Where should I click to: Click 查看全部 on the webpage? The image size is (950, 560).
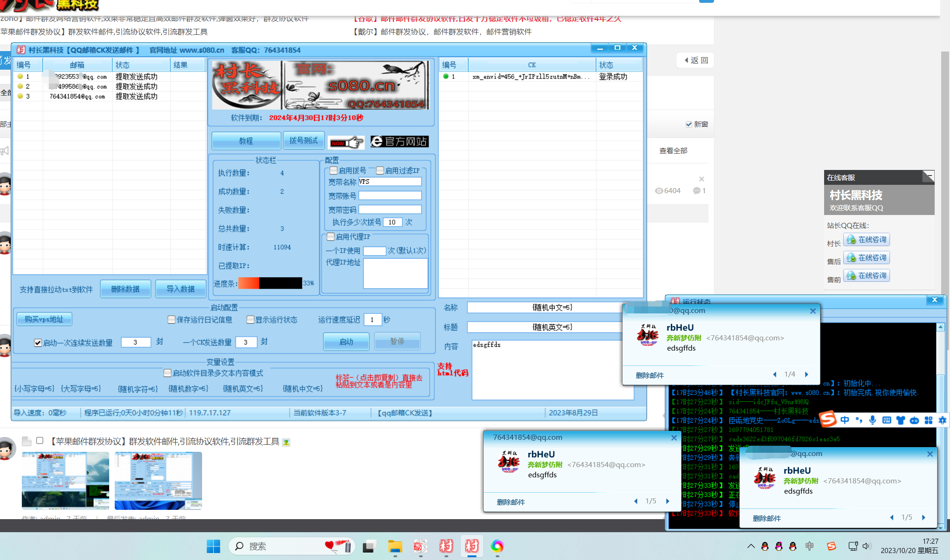pos(673,150)
